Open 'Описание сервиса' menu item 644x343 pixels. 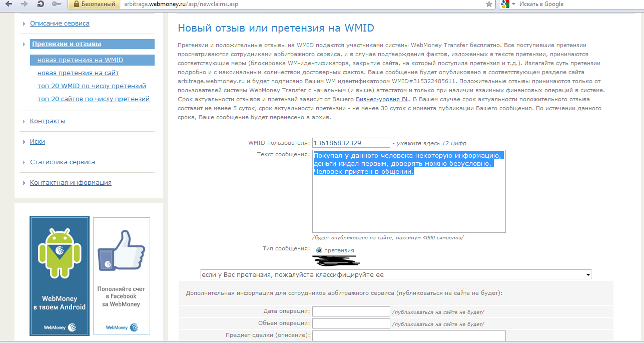coord(60,24)
